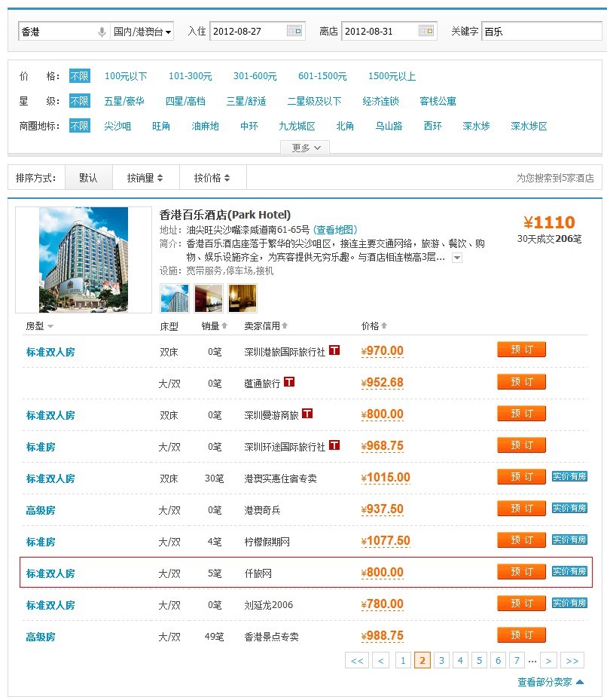This screenshot has width=607, height=700.
Task: Book the ¥780.00 刘延龙2006 room
Action: click(x=521, y=603)
